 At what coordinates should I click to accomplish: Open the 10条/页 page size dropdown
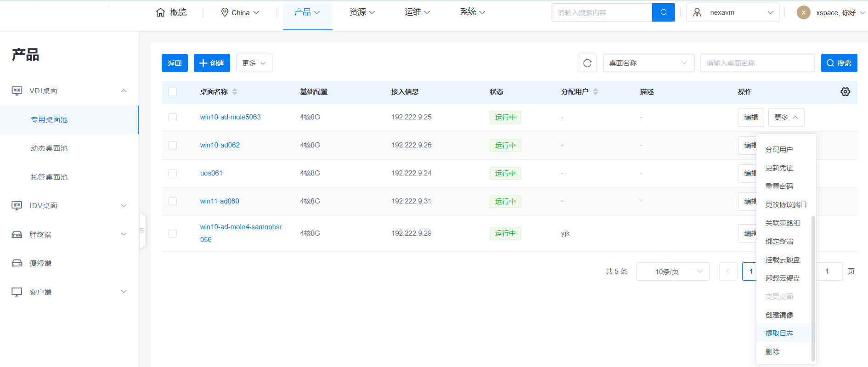[673, 271]
